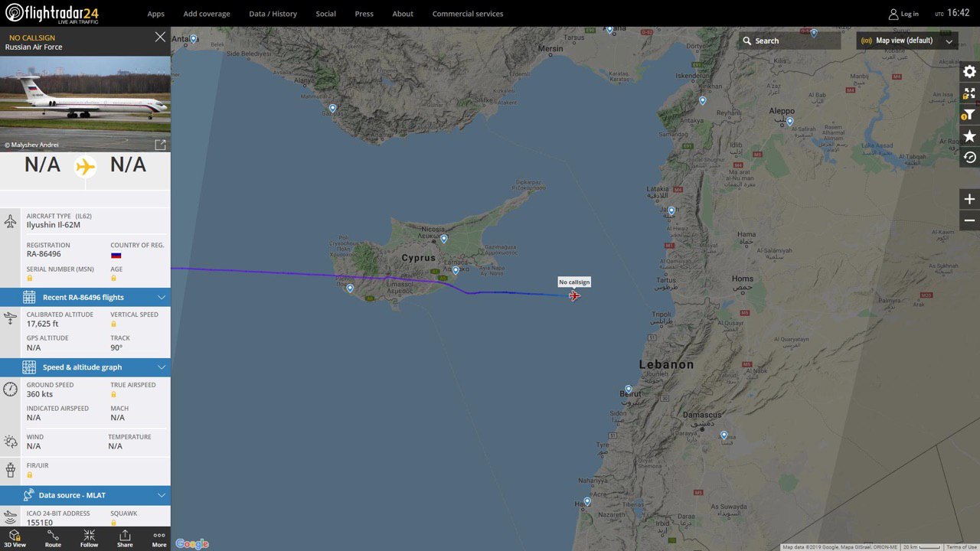
Task: Open Map view (default) dropdown
Action: 907,41
